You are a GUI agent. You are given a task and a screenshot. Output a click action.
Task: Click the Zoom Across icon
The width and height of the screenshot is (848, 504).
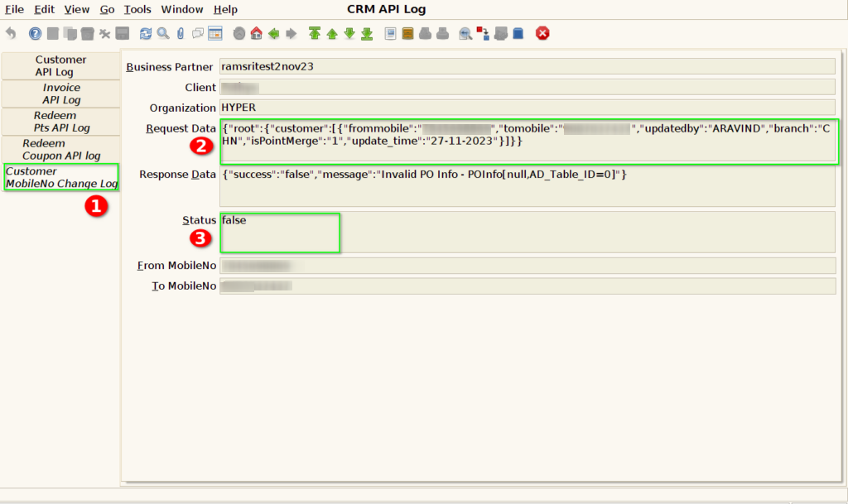pyautogui.click(x=465, y=33)
